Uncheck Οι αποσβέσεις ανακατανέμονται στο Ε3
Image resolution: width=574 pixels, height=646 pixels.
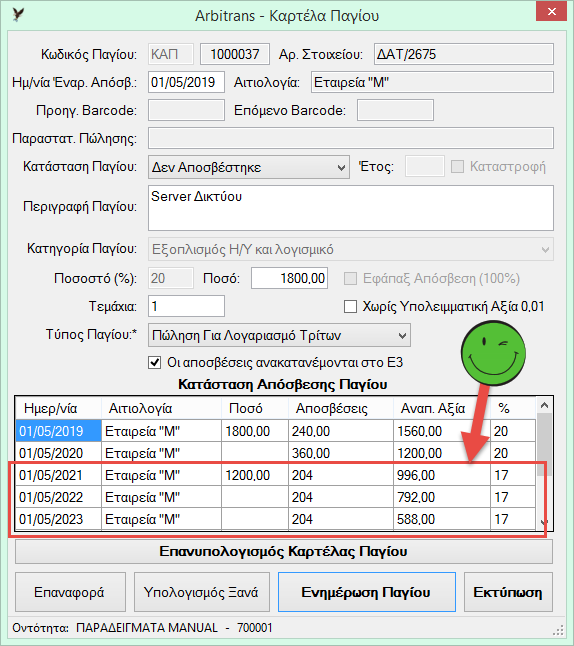(155, 363)
